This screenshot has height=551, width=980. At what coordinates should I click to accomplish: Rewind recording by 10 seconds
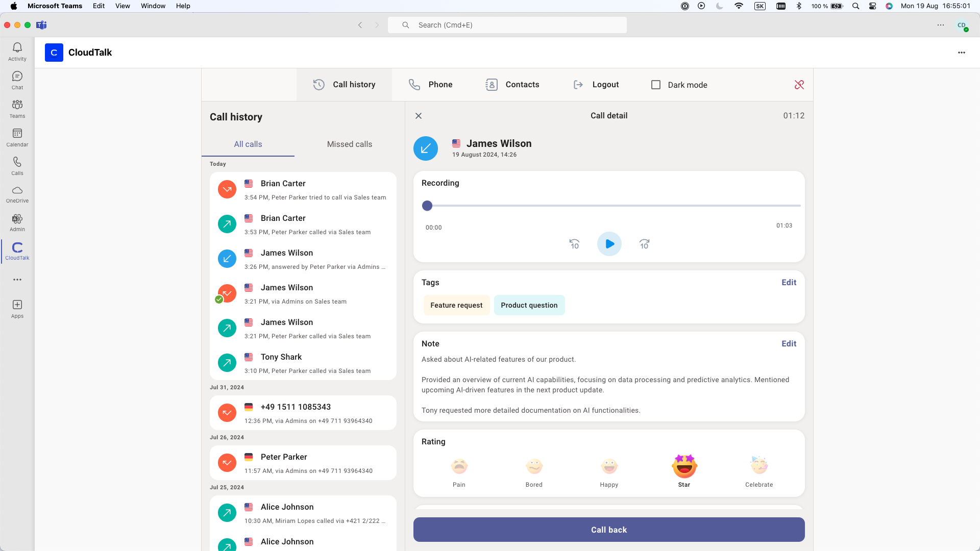coord(574,244)
